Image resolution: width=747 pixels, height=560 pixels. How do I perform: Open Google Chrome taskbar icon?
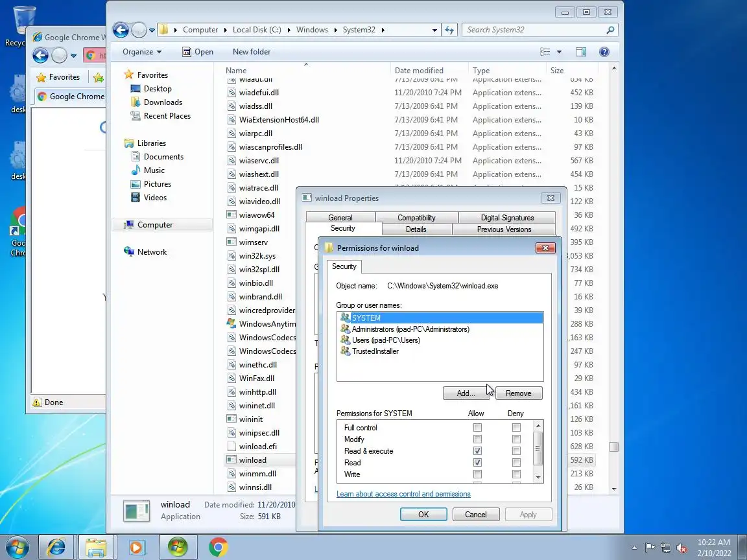click(x=218, y=547)
